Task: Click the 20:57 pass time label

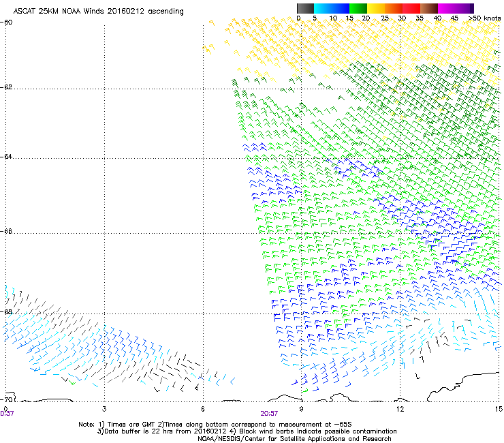Action: click(269, 414)
